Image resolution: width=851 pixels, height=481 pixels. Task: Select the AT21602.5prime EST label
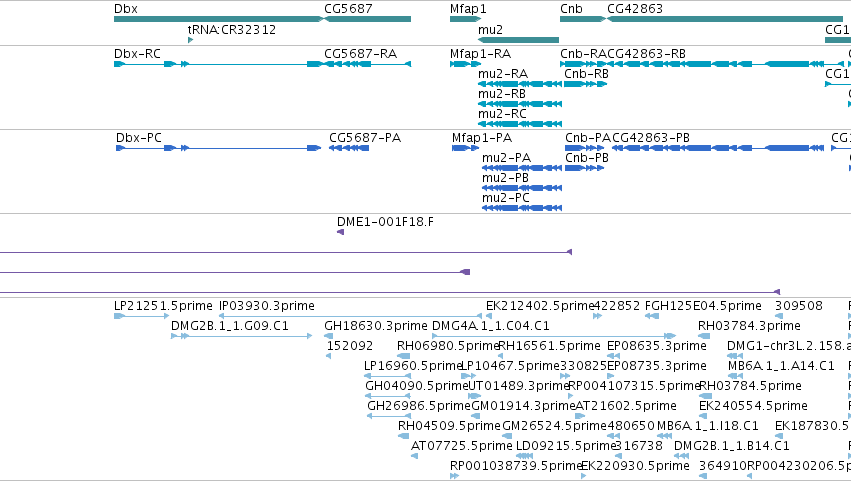[x=626, y=407]
